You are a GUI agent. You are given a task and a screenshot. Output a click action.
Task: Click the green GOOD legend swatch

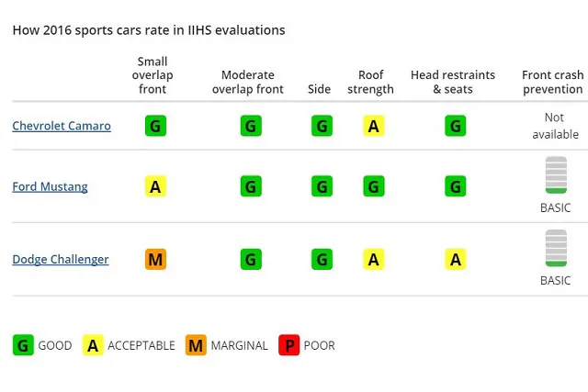[x=23, y=345]
